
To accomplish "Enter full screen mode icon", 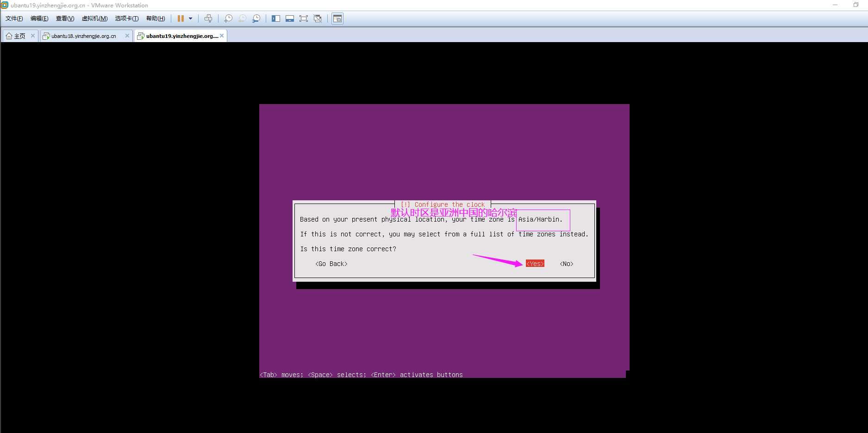I will pos(304,19).
